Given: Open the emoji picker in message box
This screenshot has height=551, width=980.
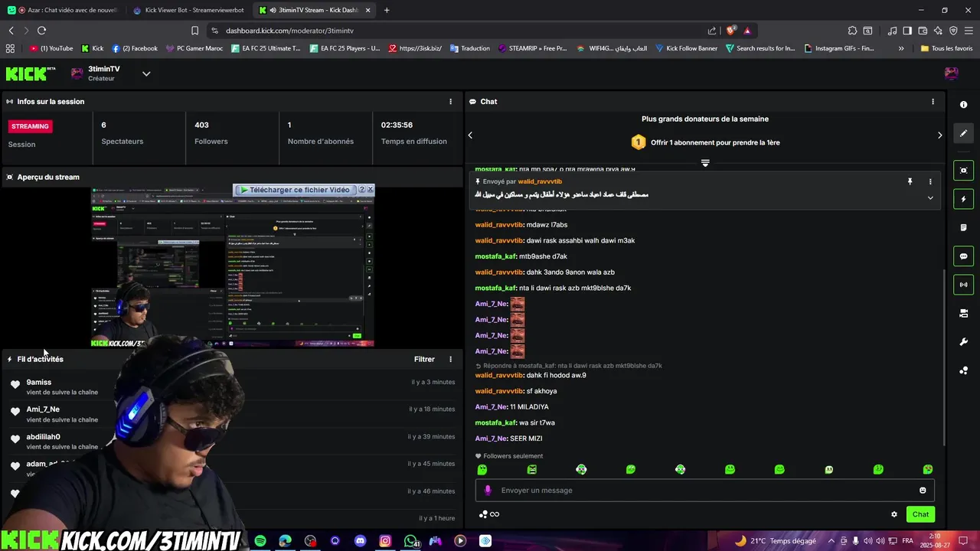Looking at the screenshot, I should pos(923,491).
